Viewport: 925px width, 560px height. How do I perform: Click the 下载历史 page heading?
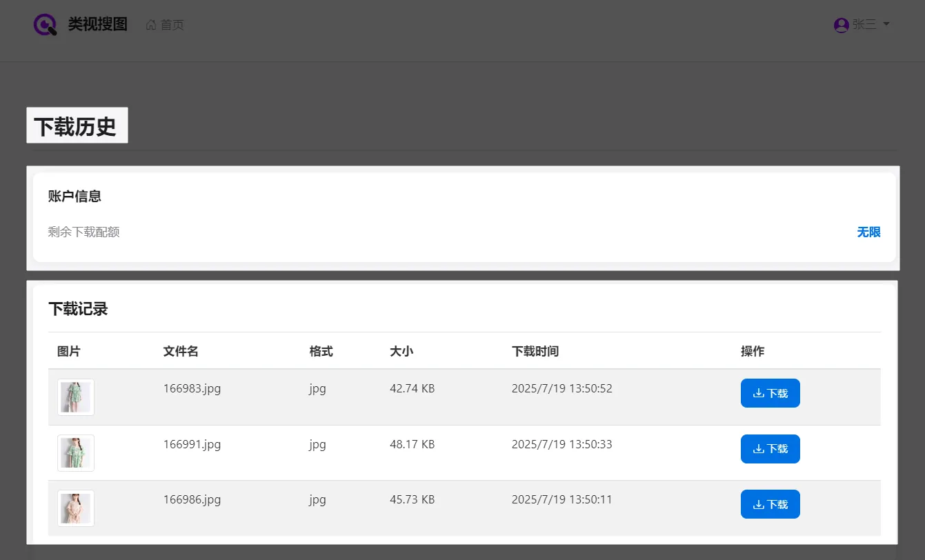tap(75, 126)
